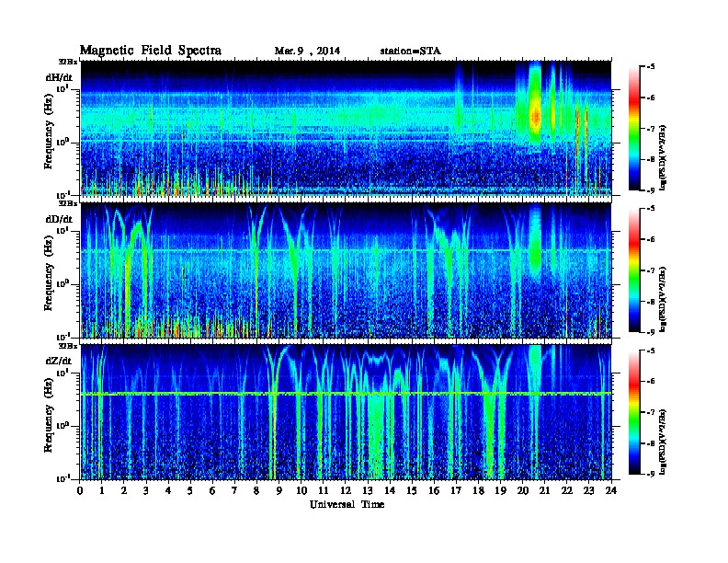
Task: Click the "24" tick on the time axis
Action: coord(611,490)
